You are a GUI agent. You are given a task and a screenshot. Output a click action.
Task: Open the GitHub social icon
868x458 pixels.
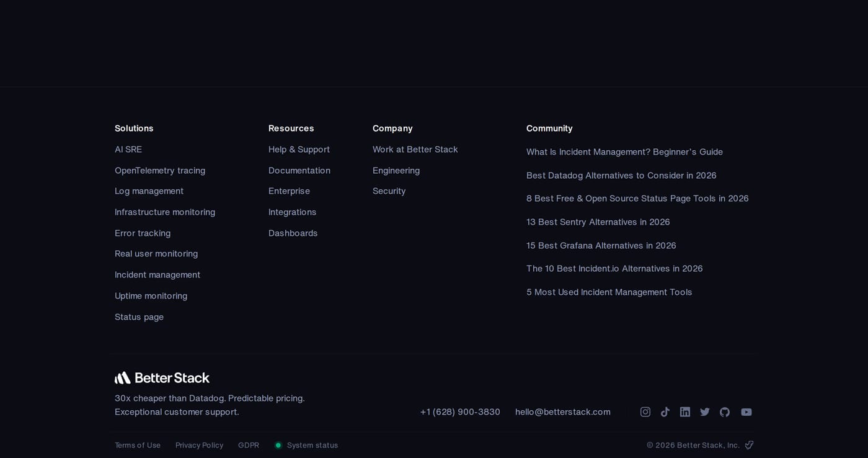[x=725, y=412]
